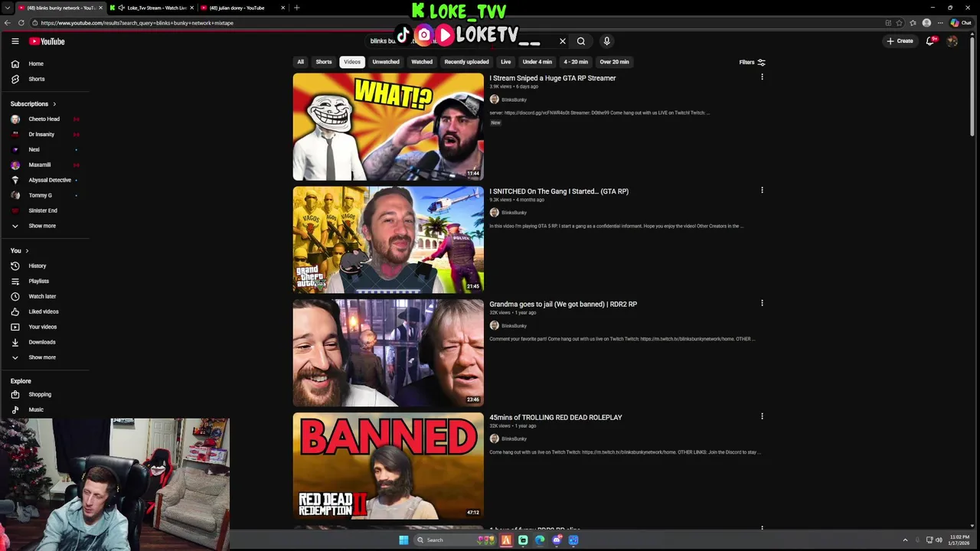Select the Shorts filter chip
The height and width of the screenshot is (551, 980).
pyautogui.click(x=324, y=62)
